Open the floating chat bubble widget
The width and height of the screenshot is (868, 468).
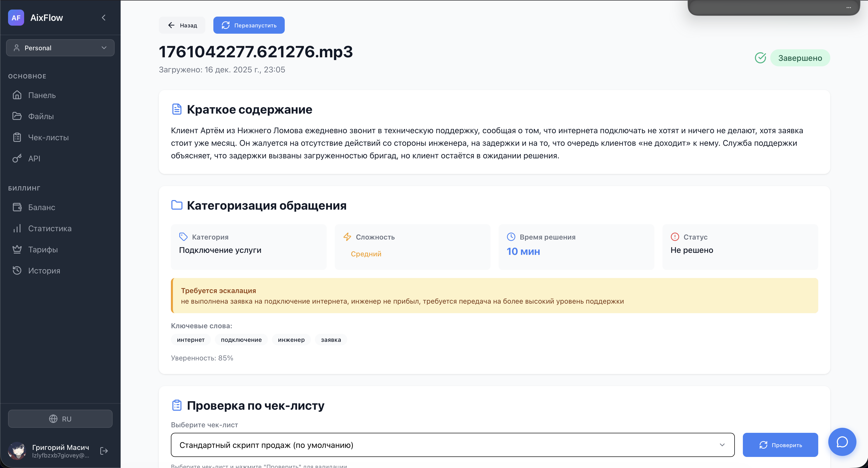(x=842, y=442)
